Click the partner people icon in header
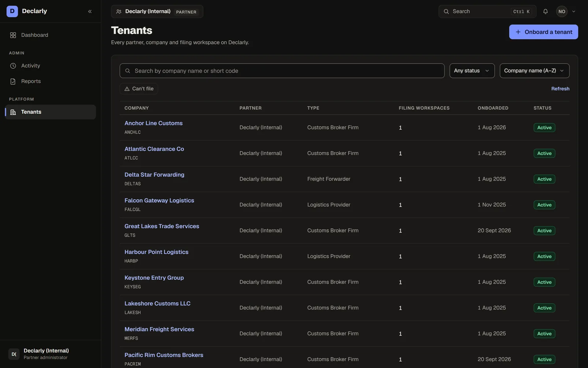Screen dimensions: 588x368 [119, 11]
